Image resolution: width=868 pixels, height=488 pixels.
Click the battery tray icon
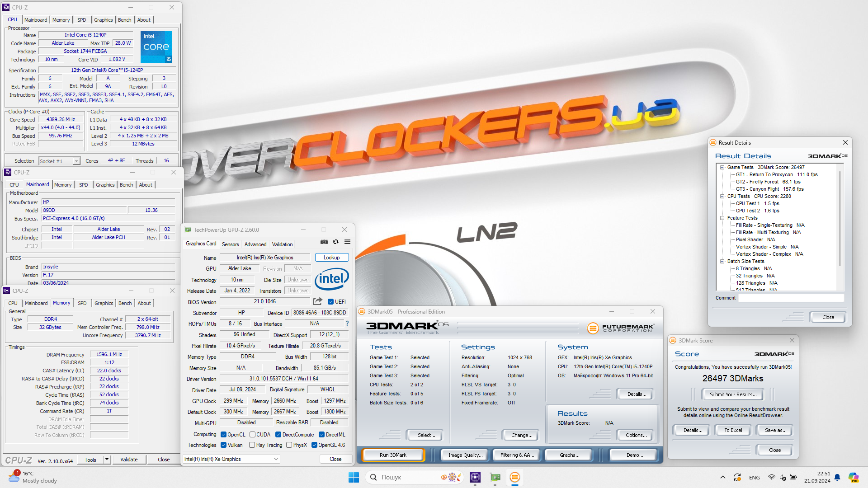point(793,477)
